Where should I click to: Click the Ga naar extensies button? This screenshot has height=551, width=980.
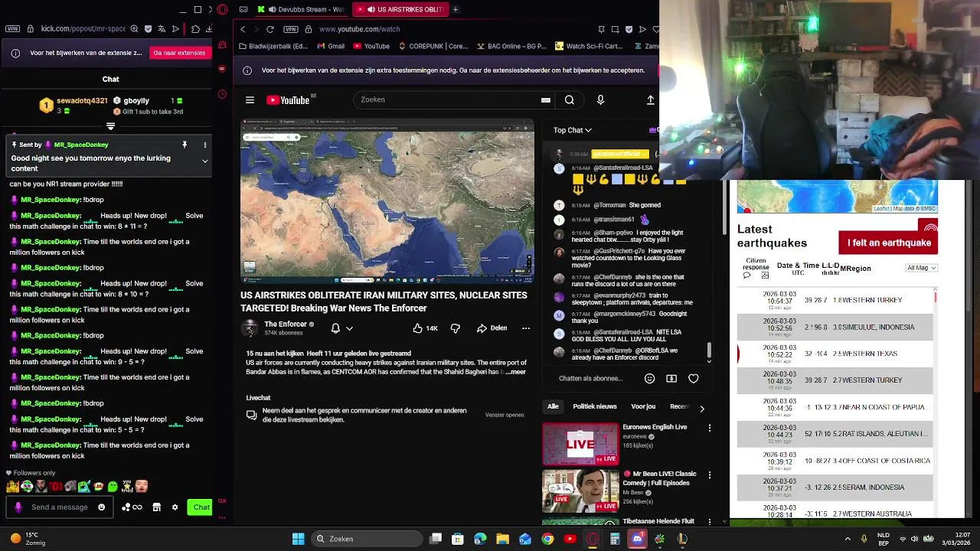click(179, 53)
